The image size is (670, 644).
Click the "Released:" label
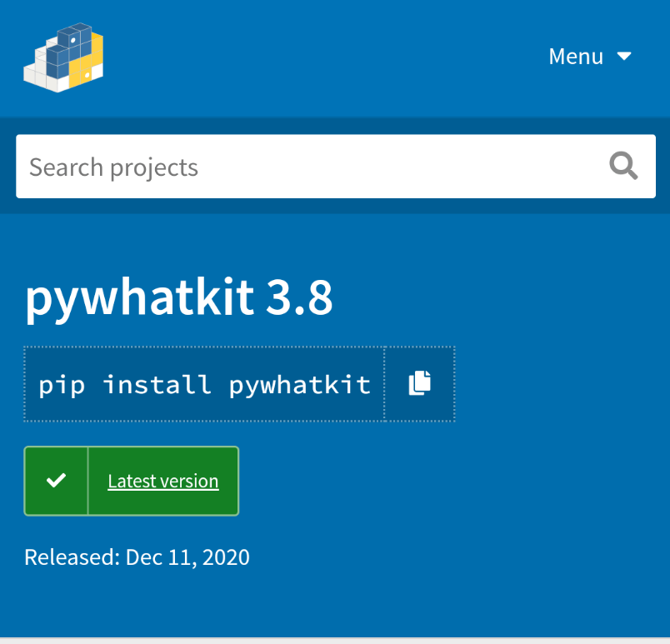[x=72, y=557]
